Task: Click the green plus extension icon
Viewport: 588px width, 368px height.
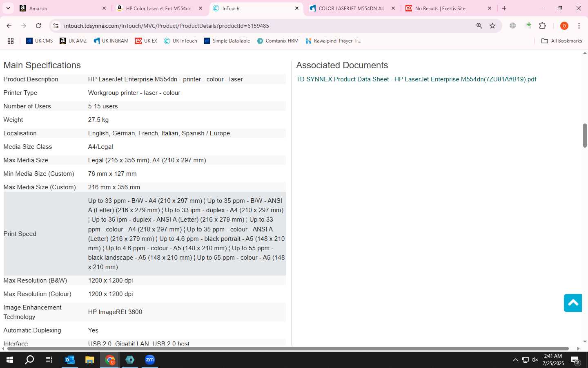Action: (528, 25)
